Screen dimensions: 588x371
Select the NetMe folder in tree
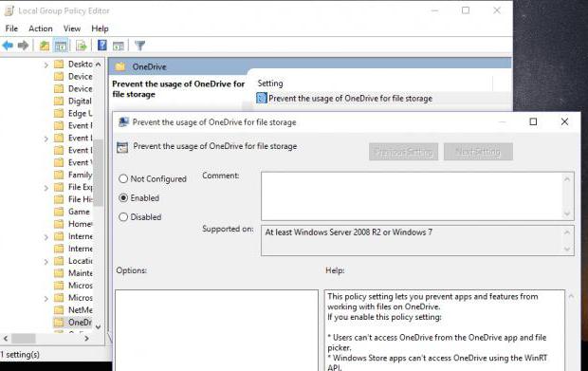click(x=73, y=310)
